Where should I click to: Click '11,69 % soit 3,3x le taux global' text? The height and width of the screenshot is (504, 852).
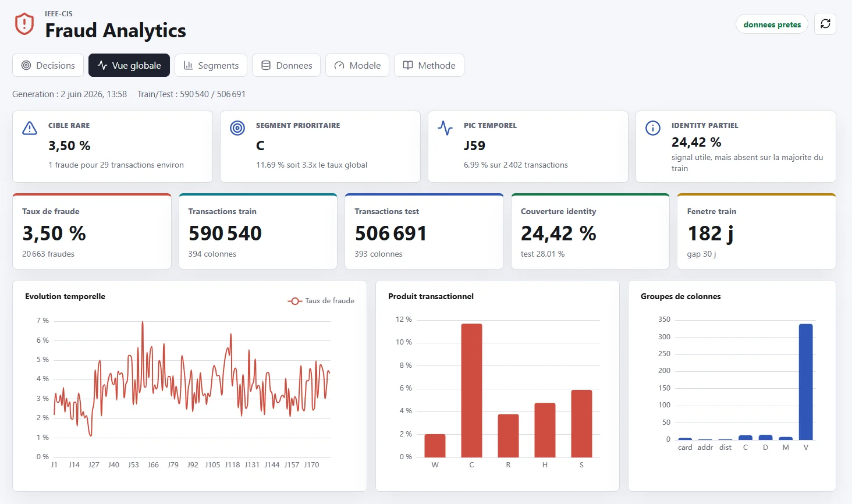point(312,165)
